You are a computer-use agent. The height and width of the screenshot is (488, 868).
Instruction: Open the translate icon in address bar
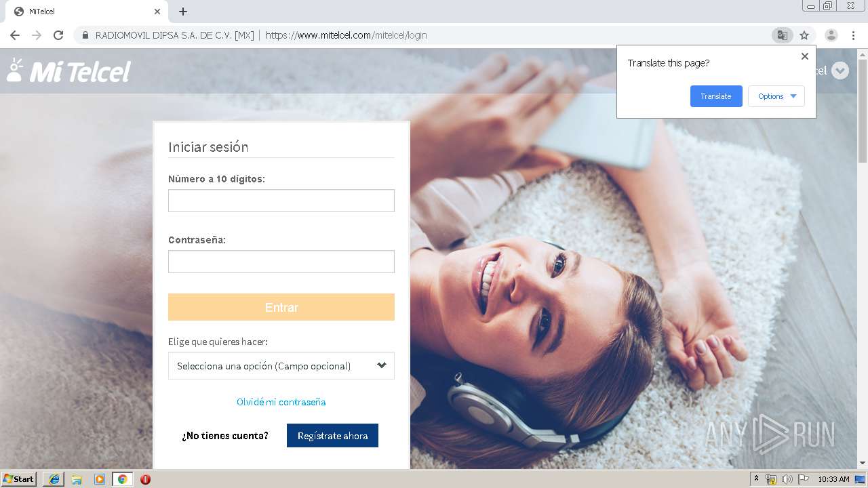[x=783, y=35]
